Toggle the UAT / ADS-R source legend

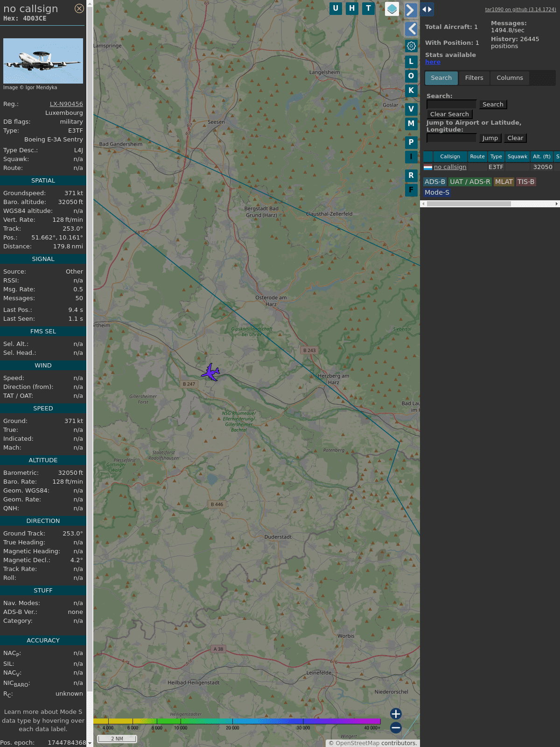tap(470, 182)
